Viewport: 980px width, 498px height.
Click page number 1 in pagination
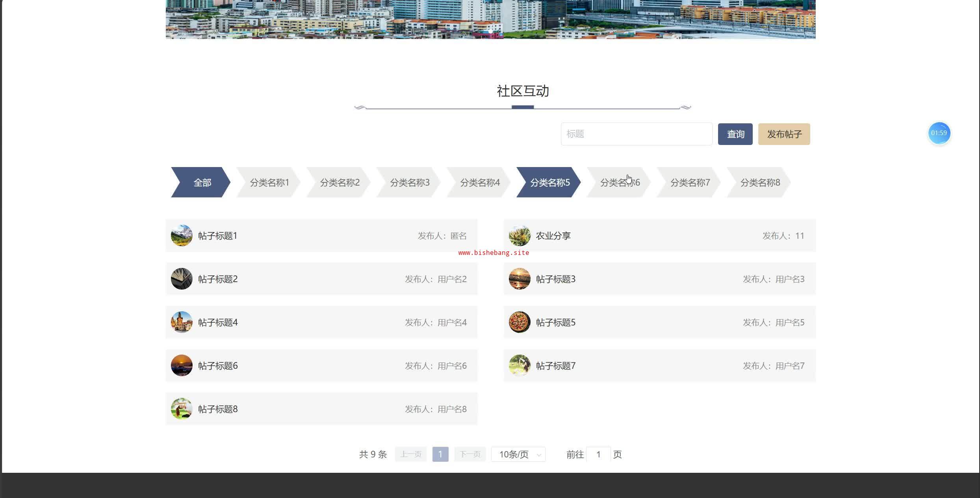click(440, 454)
